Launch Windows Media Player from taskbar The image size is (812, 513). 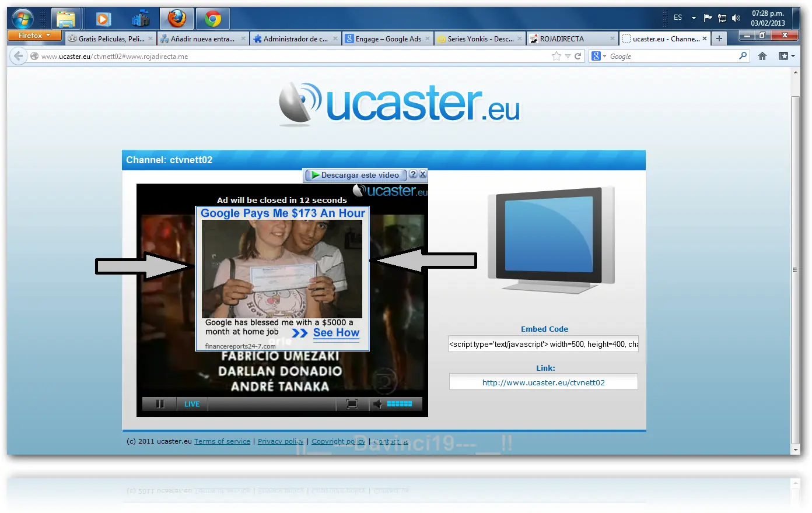click(x=103, y=19)
